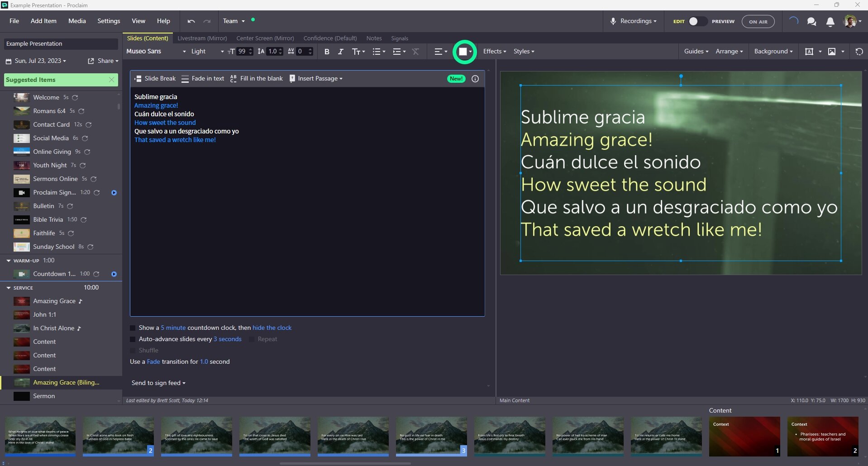Switch to the Confidence (Default) tab
The image size is (868, 466).
[x=330, y=38]
